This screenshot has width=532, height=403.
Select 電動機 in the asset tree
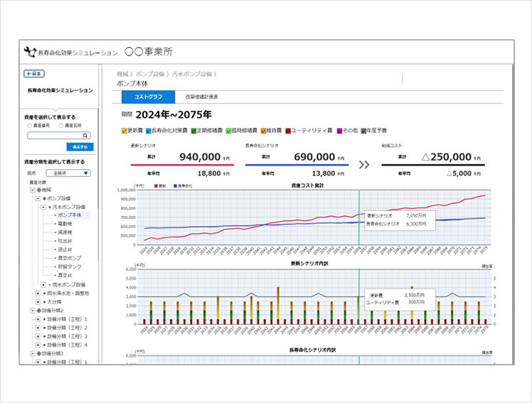(65, 224)
